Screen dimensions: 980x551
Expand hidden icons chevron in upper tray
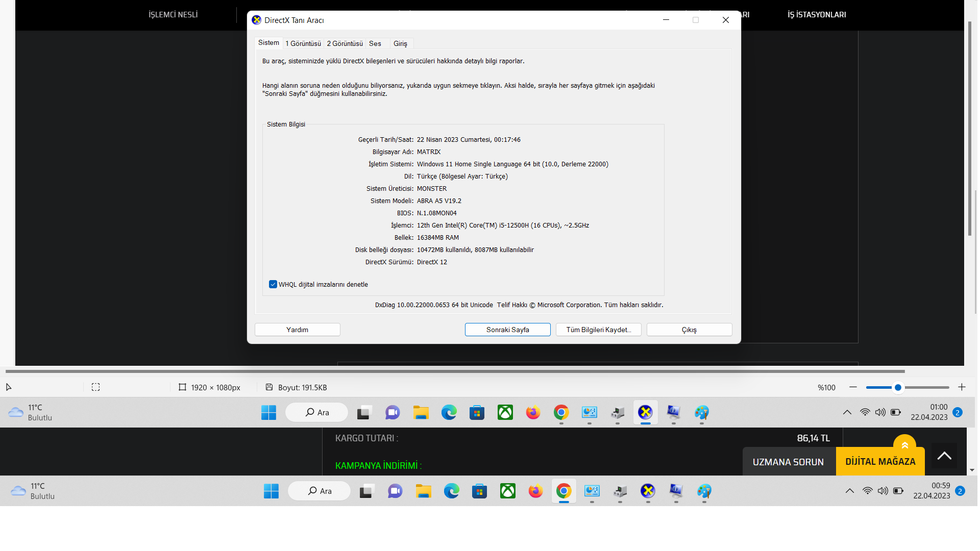coord(847,412)
